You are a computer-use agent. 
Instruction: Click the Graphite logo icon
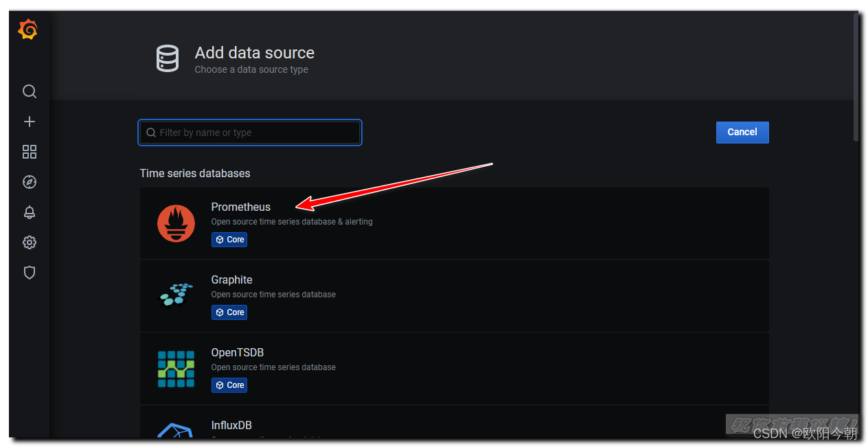click(176, 296)
